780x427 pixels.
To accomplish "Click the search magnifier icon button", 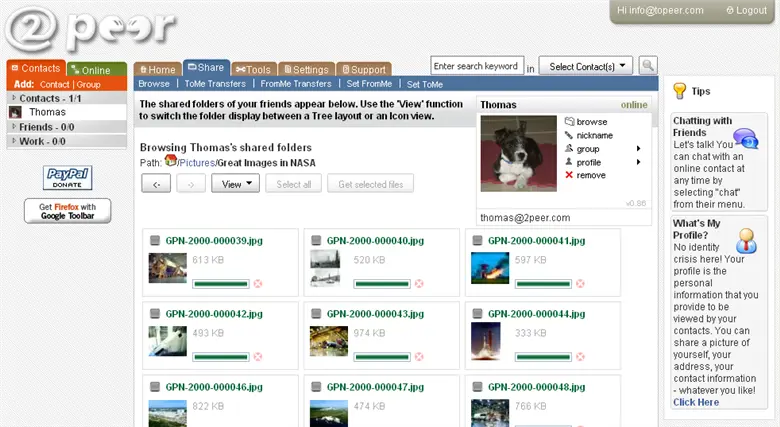I will pos(648,65).
